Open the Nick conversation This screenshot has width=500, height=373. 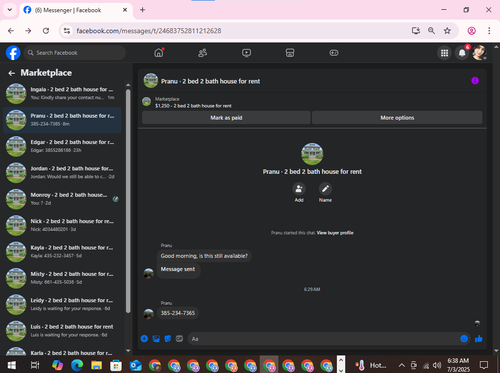pos(62,225)
